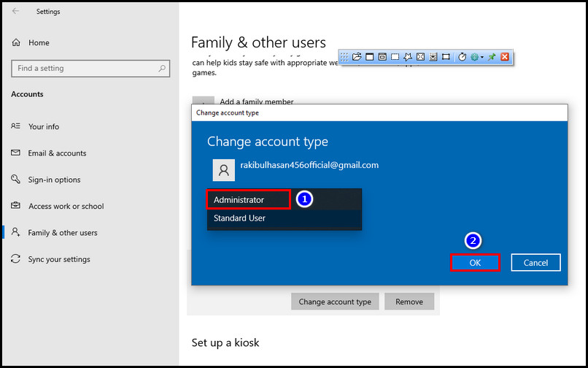
Task: Go back using Settings back arrow
Action: [x=16, y=12]
